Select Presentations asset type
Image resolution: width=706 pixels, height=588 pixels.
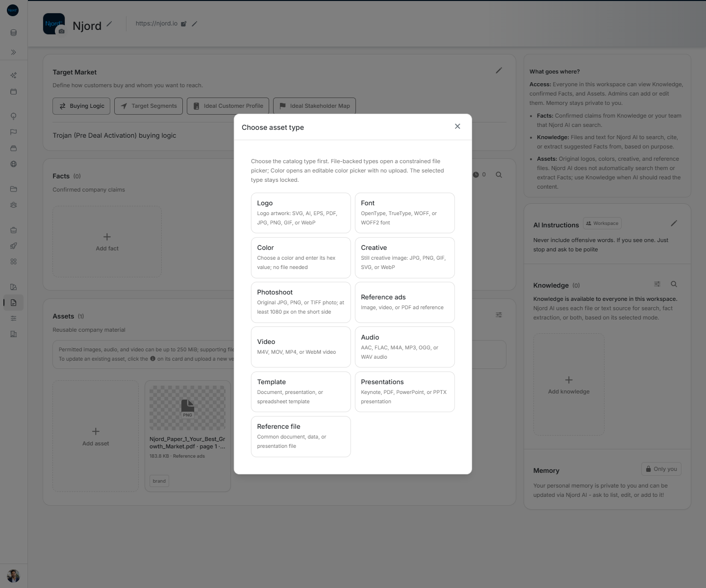[405, 392]
